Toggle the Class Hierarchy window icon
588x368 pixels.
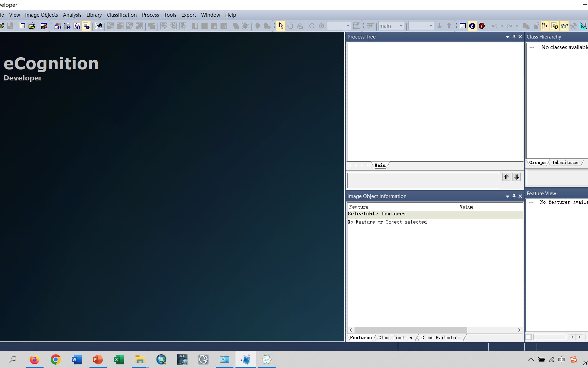click(x=545, y=26)
